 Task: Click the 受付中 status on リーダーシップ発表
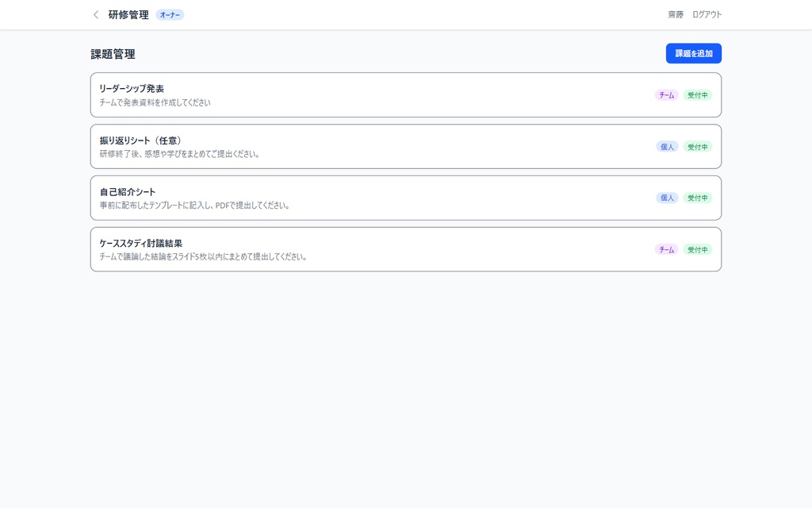pyautogui.click(x=698, y=94)
